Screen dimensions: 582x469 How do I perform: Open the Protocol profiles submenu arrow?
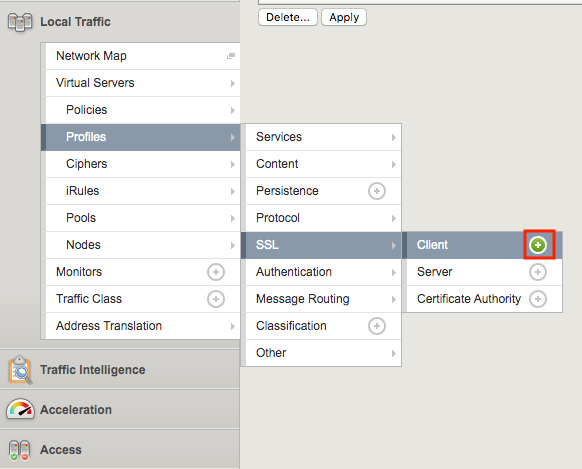pos(394,218)
